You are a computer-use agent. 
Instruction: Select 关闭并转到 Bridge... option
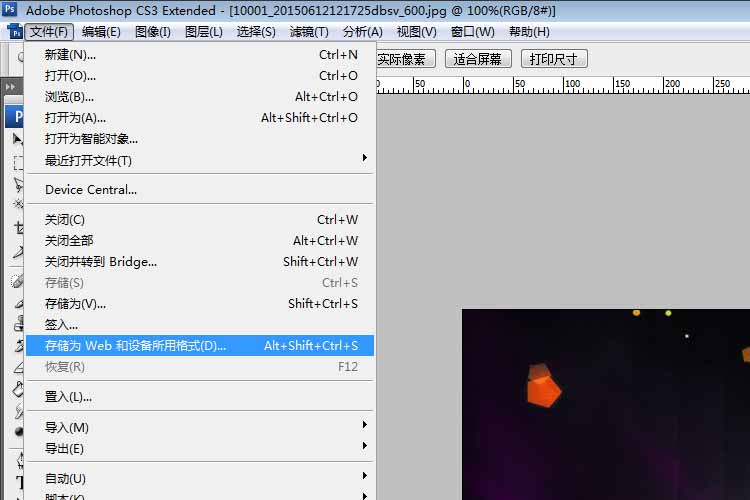click(101, 262)
